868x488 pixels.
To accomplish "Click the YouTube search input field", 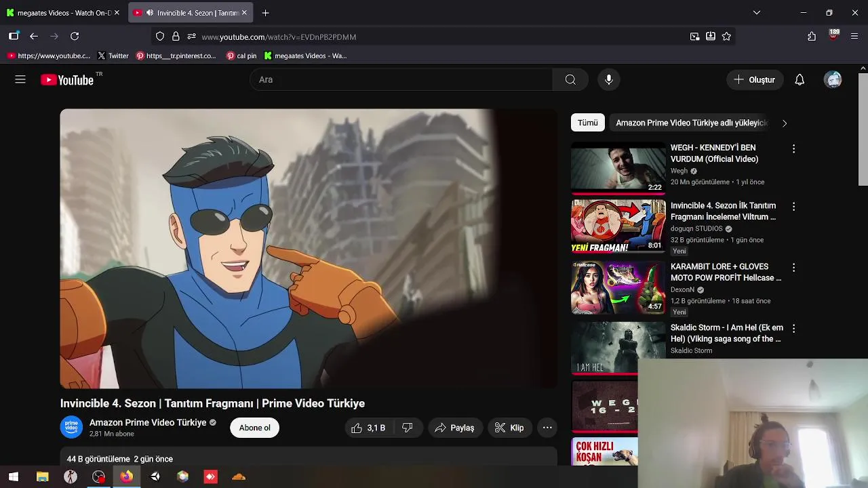I will click(x=401, y=80).
